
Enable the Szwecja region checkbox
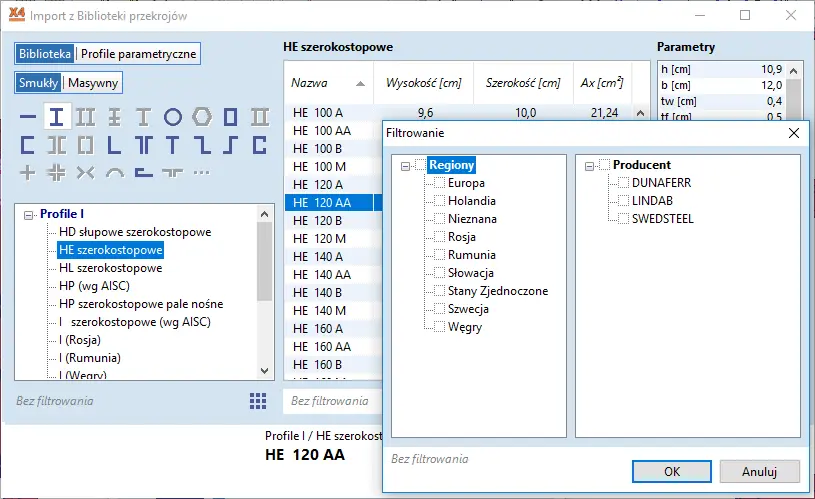pyautogui.click(x=439, y=309)
